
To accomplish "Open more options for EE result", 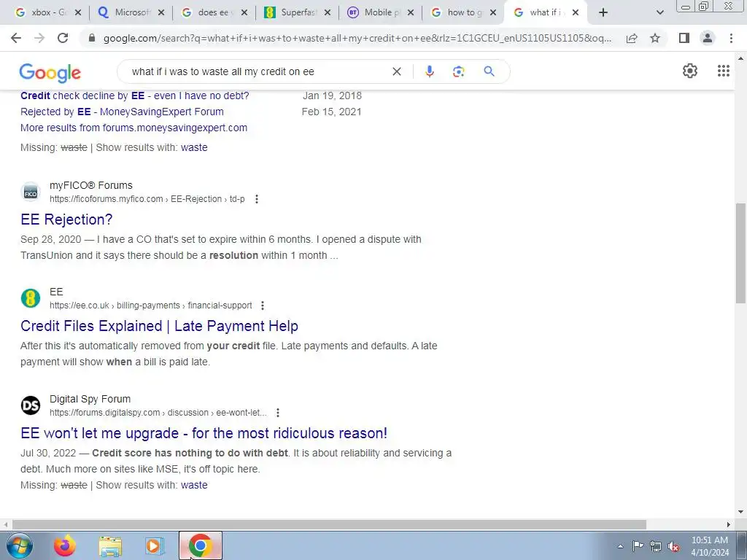I will (263, 306).
